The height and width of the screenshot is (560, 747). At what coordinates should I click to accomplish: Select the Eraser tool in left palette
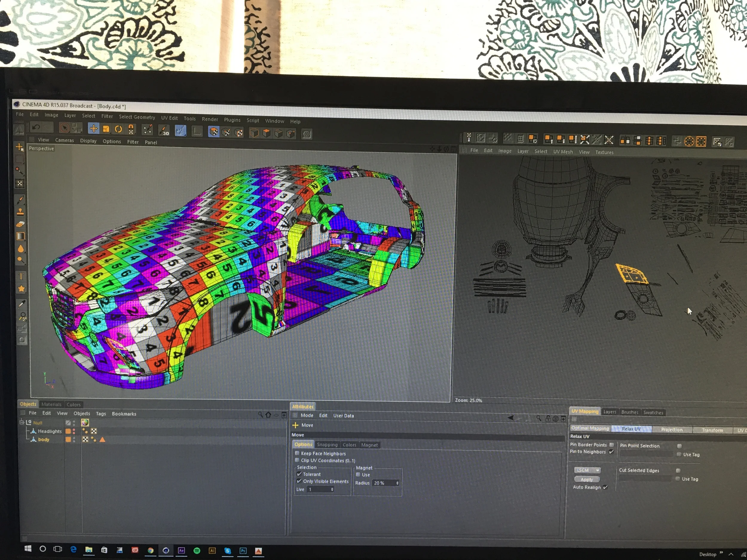(x=20, y=224)
